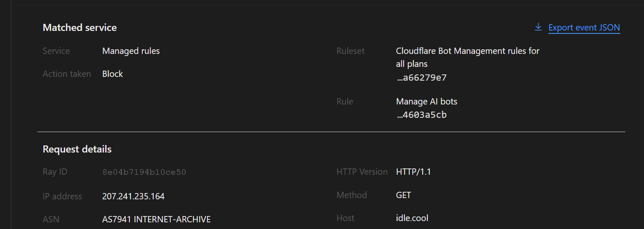The width and height of the screenshot is (644, 229).
Task: Click the Request details heading
Action: (77, 149)
